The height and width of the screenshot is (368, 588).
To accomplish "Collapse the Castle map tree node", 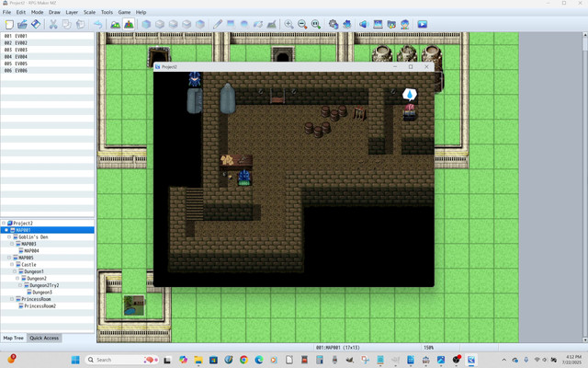I will [x=12, y=264].
